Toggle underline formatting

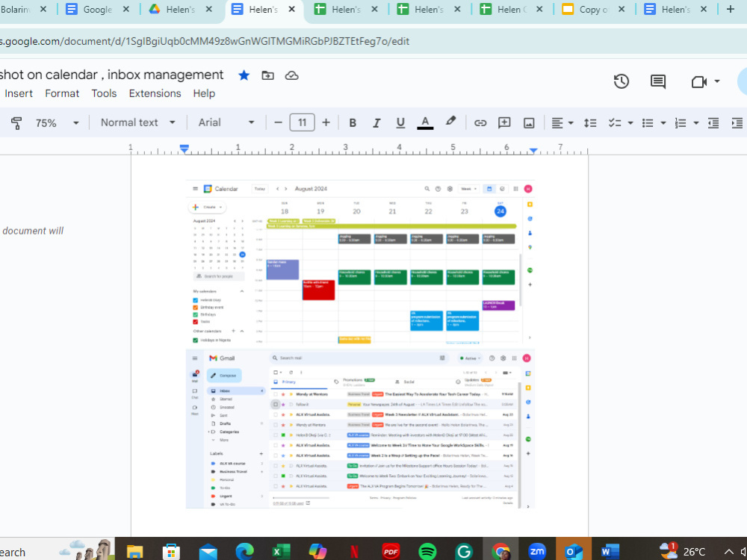click(400, 123)
